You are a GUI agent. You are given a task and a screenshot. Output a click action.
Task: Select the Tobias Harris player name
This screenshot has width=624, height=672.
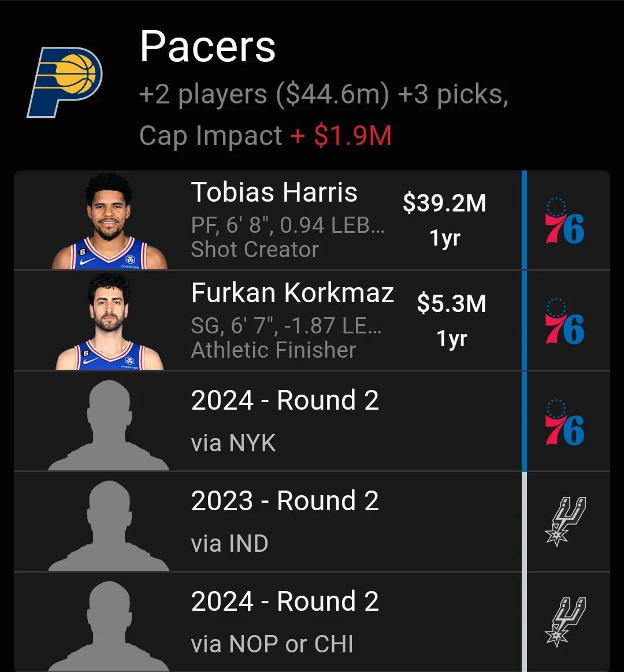point(274,192)
